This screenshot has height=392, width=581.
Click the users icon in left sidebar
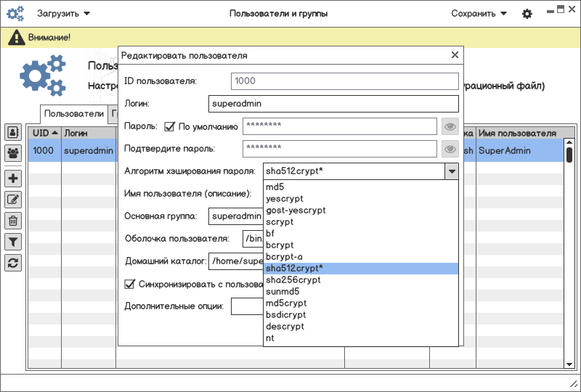click(13, 132)
